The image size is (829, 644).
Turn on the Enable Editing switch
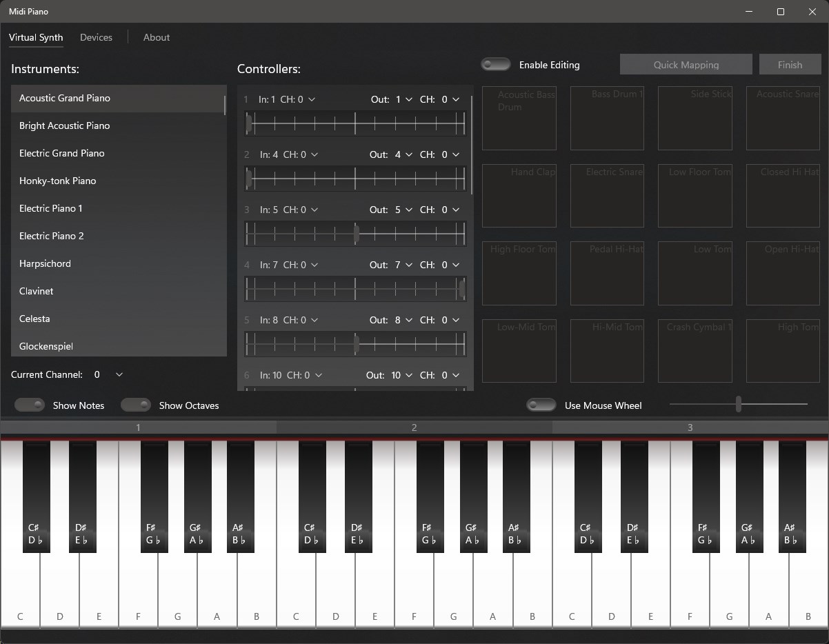tap(496, 65)
